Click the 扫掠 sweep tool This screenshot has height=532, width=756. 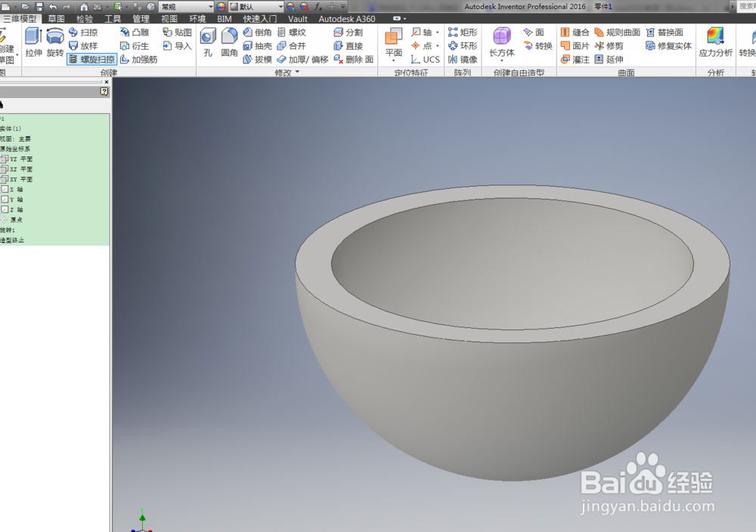click(83, 32)
